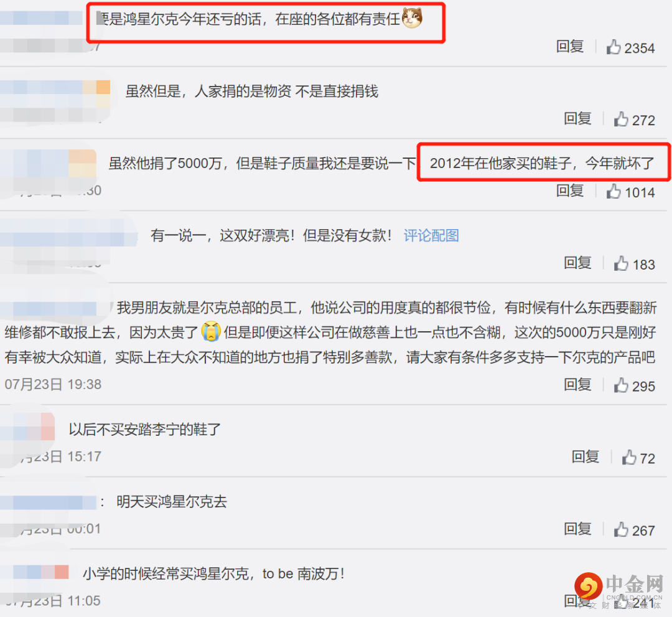Viewport: 672px width, 617px height.
Task: Like the 2012 shoes comment with 1014 likes
Action: pos(614,191)
